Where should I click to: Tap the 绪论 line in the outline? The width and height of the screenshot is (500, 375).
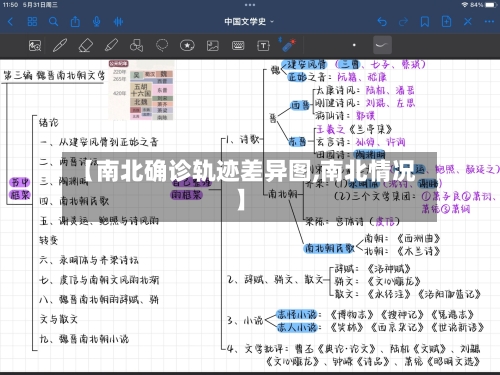49,123
